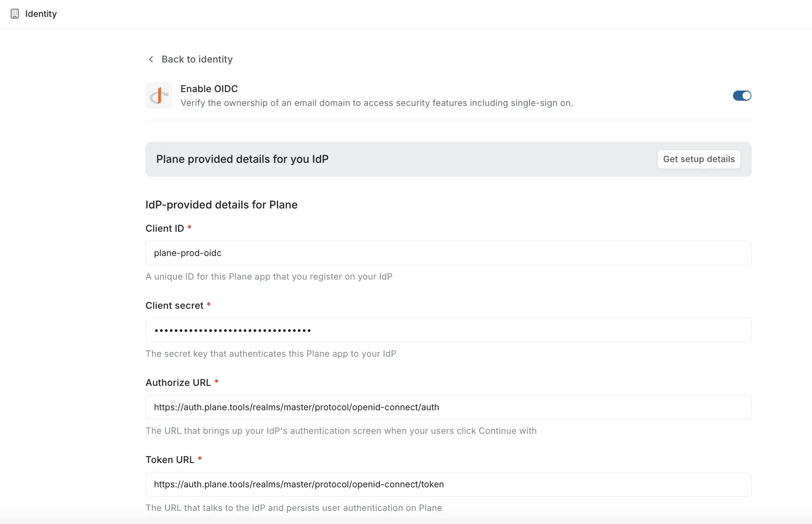Viewport: 812px width, 524px height.
Task: Open the Back to identity link
Action: [197, 59]
